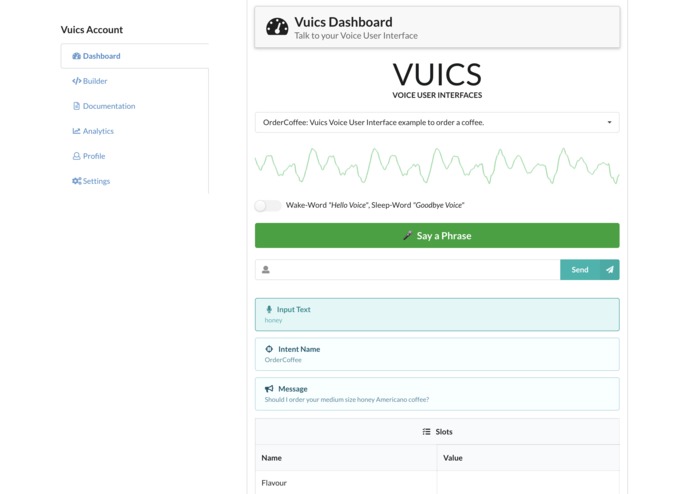Image resolution: width=695 pixels, height=494 pixels.
Task: Select the Intent Name panel
Action: point(437,354)
